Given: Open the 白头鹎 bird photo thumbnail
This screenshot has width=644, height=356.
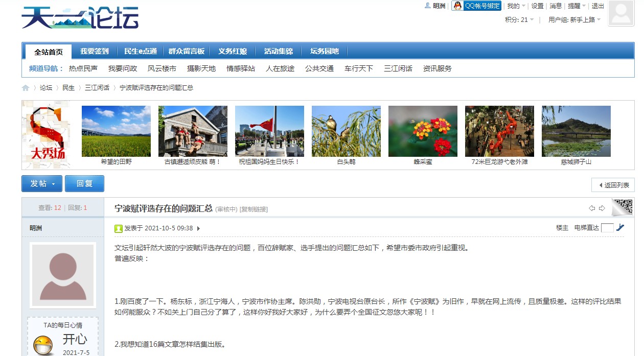Looking at the screenshot, I should tap(346, 131).
